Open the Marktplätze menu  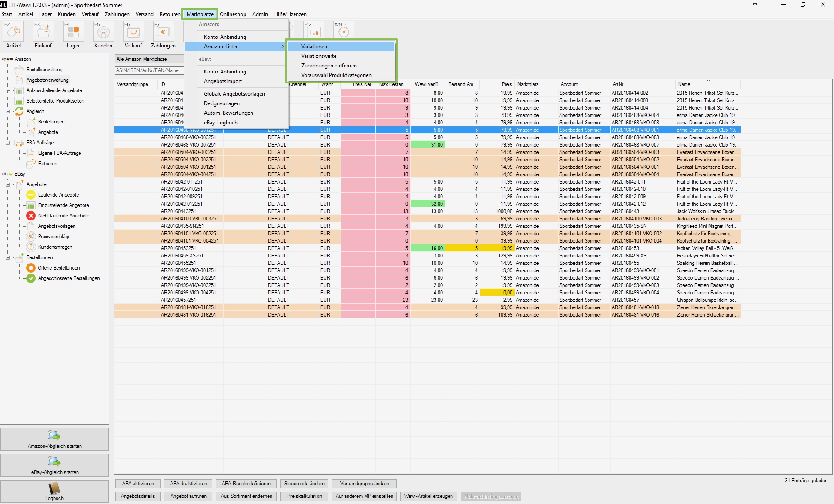pyautogui.click(x=200, y=14)
